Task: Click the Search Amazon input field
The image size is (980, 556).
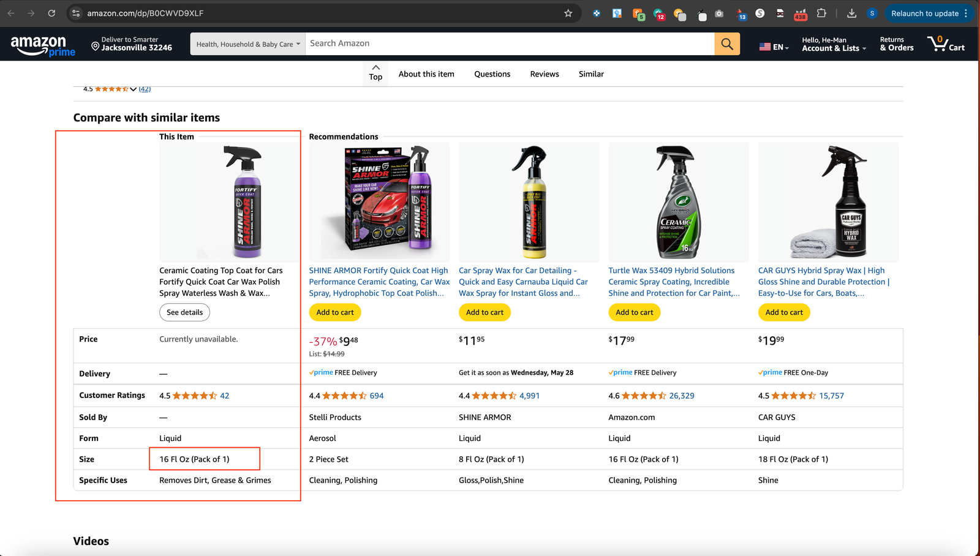Action: coord(510,43)
